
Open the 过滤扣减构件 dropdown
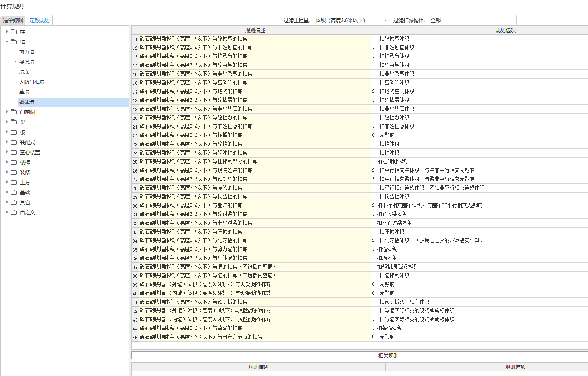(472, 20)
